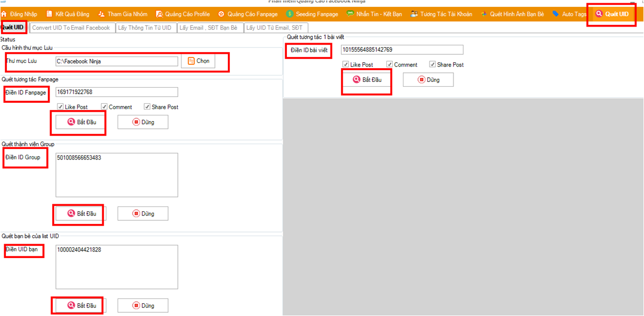The height and width of the screenshot is (316, 644).
Task: Open Quảng Cáo Fanpage tab
Action: 248,14
